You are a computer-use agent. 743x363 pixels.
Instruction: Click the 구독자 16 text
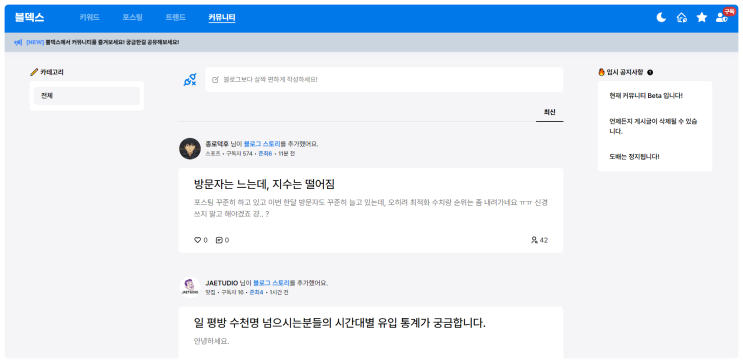point(232,292)
